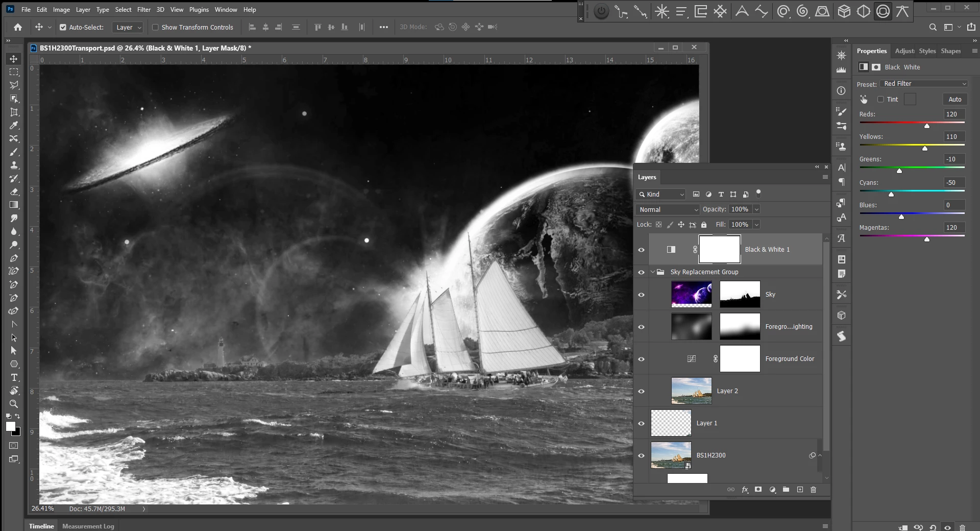
Task: Lock all using the padlock icon
Action: coord(704,225)
